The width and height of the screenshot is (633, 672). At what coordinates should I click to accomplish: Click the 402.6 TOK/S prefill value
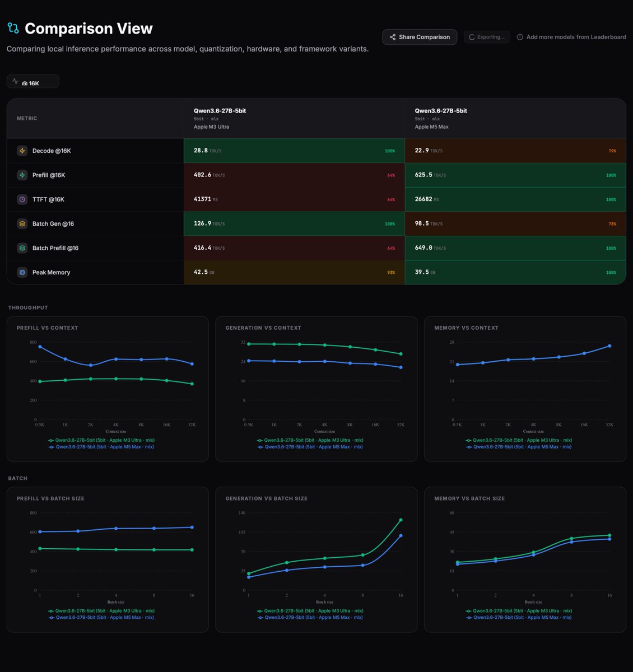[209, 175]
